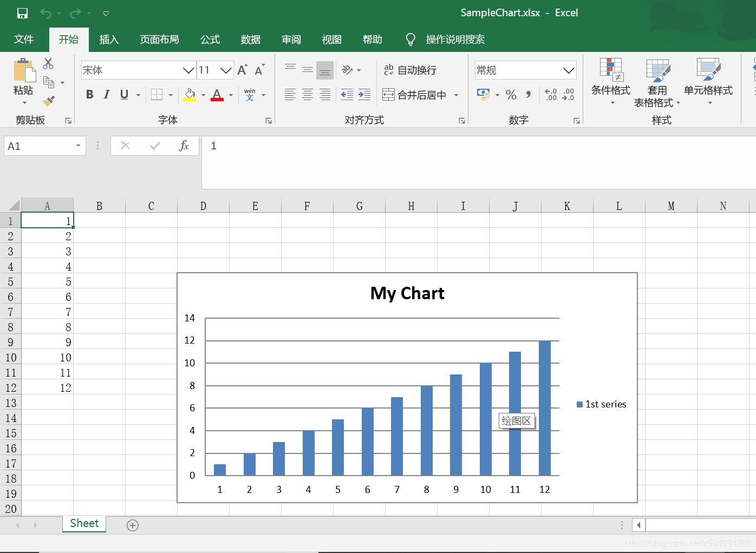
Task: Click Decrease Decimal icon
Action: (568, 95)
